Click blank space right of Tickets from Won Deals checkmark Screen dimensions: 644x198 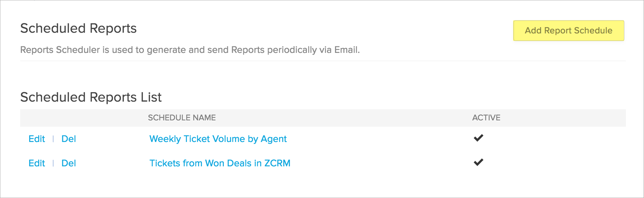point(556,163)
